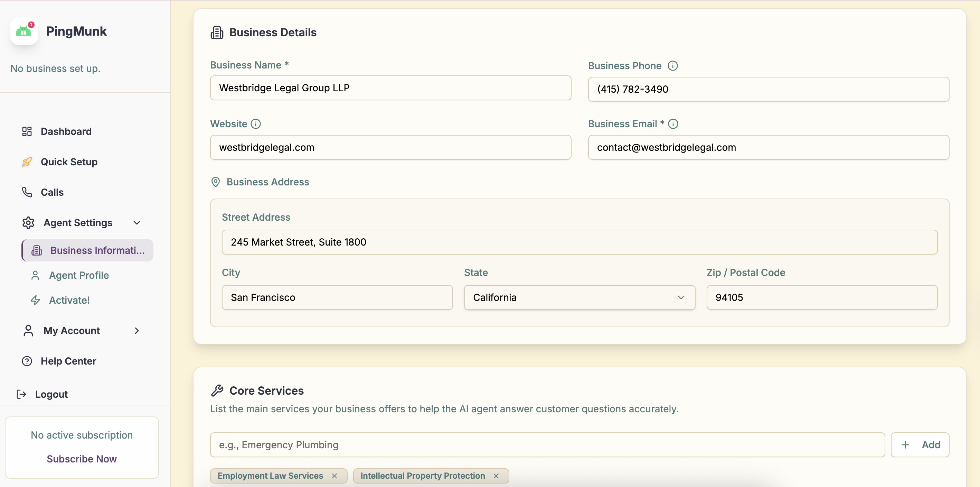This screenshot has width=980, height=487.
Task: Click the Dashboard grid icon
Action: click(27, 131)
